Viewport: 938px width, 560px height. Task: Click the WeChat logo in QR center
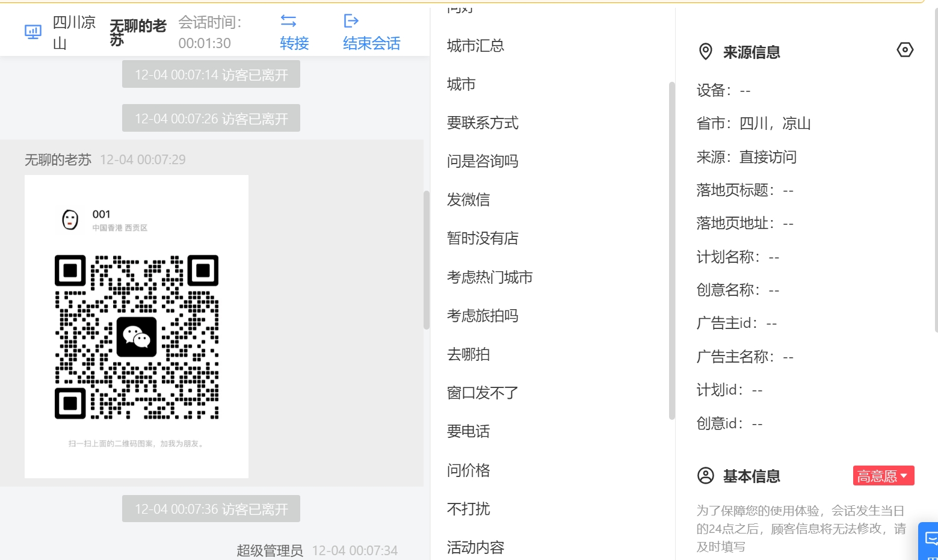(x=137, y=337)
